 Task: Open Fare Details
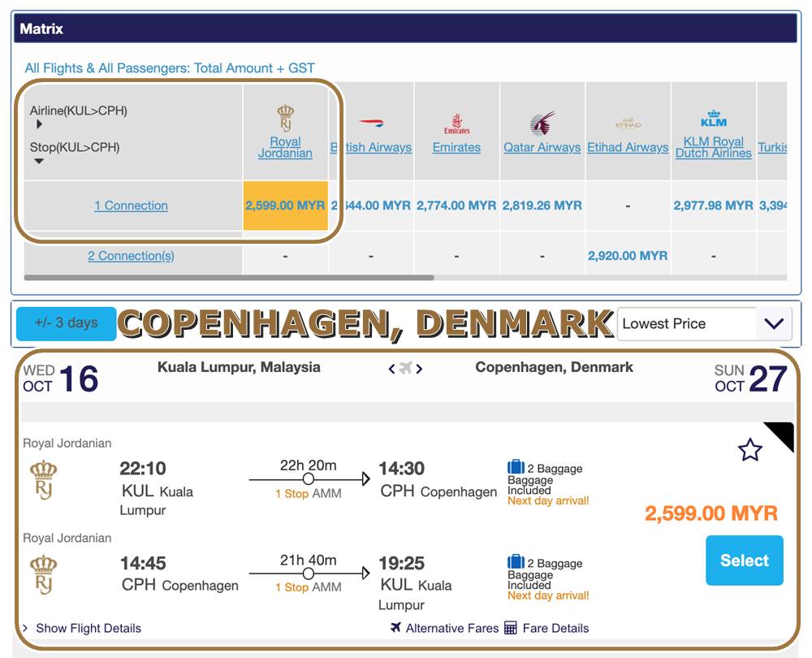555,628
